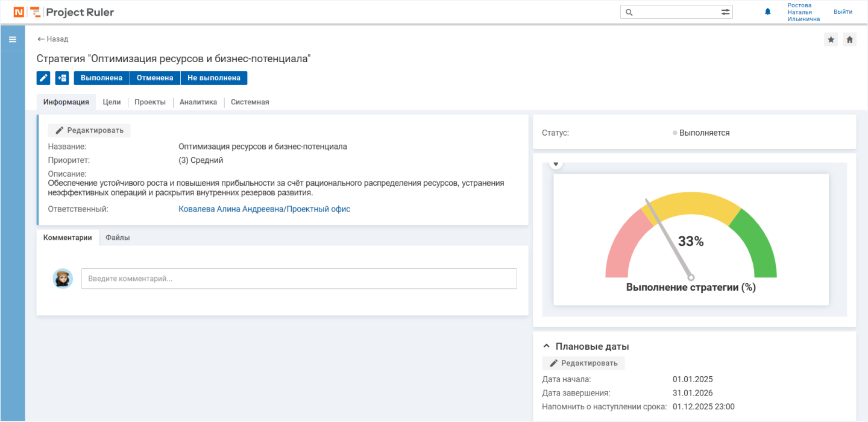Image resolution: width=868 pixels, height=422 pixels.
Task: Switch to the Файлы tab
Action: point(118,238)
